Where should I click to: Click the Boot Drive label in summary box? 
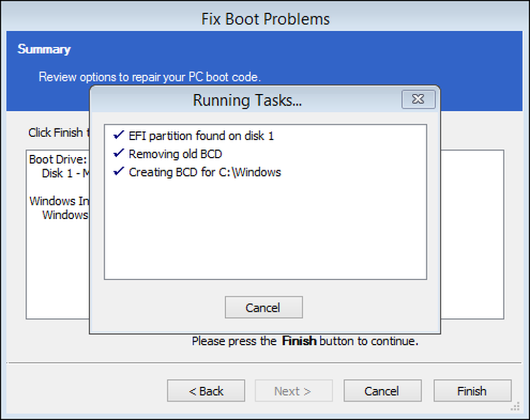click(58, 159)
